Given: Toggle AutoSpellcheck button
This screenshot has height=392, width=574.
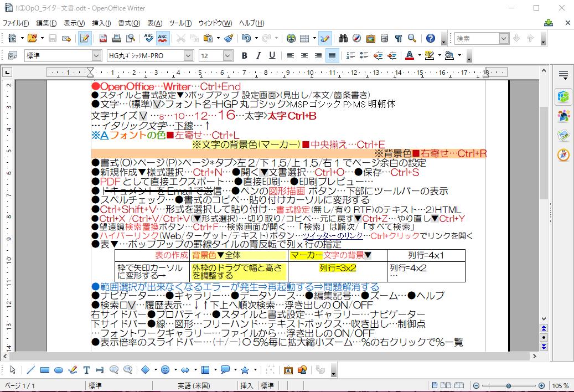Looking at the screenshot, I should click(163, 38).
